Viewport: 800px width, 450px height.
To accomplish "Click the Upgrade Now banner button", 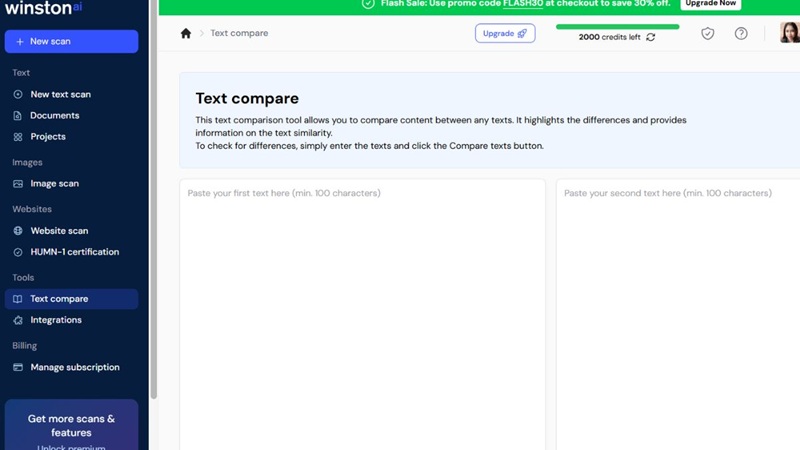I will point(711,4).
